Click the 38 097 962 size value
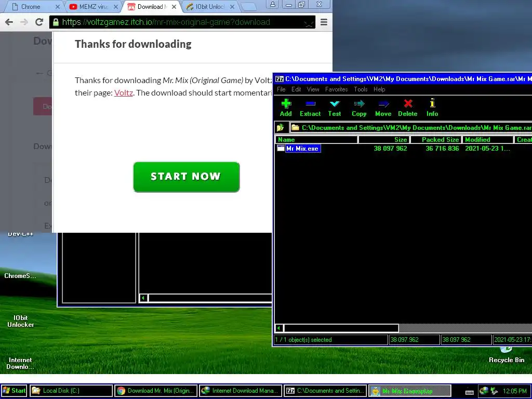Screen dimensions: 532x399 click(x=390, y=148)
